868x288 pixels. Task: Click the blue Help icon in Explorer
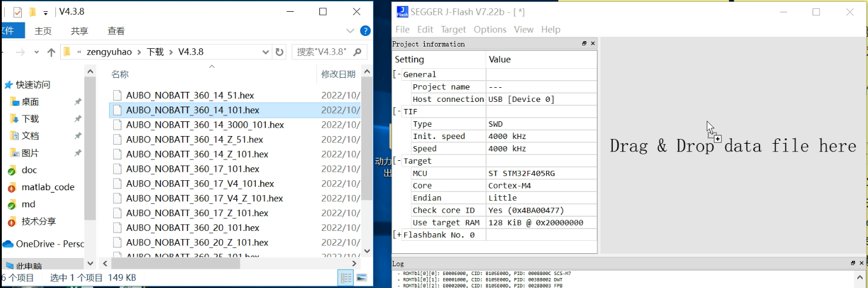point(365,31)
